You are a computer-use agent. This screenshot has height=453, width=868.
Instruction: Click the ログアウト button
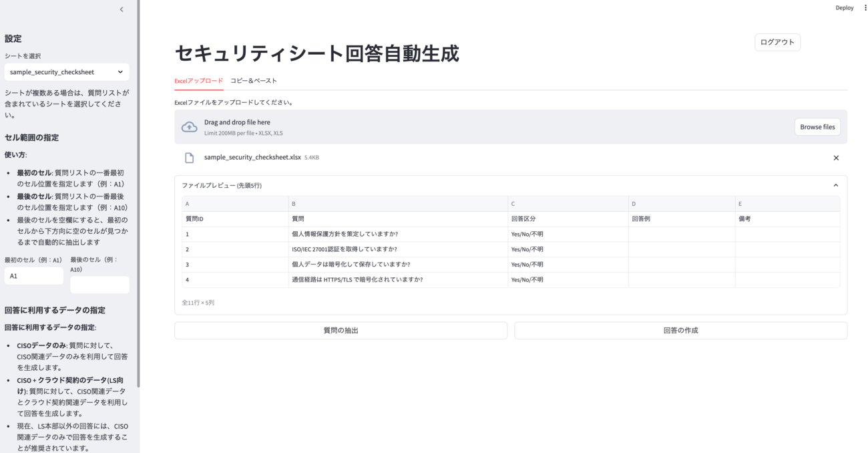coord(777,41)
